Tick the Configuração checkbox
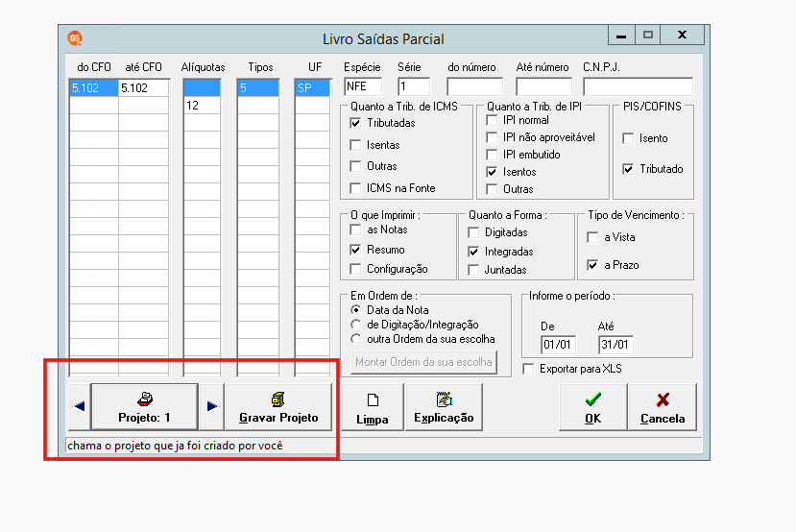The height and width of the screenshot is (532, 796). (356, 269)
